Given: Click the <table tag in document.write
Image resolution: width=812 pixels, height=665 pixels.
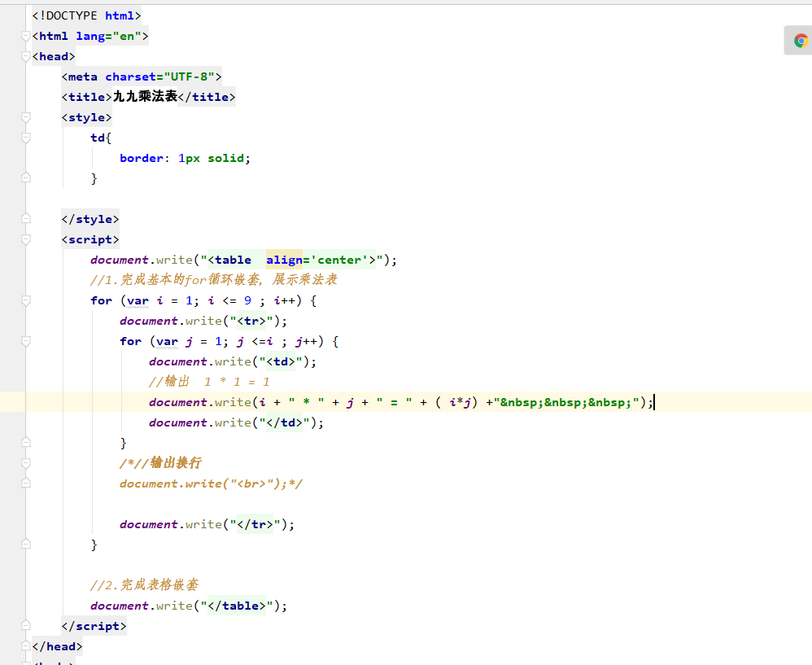Looking at the screenshot, I should point(229,260).
